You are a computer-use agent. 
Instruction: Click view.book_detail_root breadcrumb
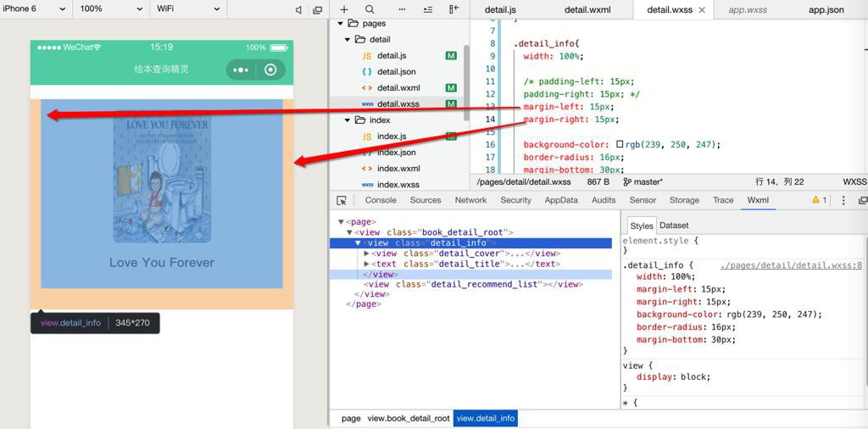click(x=409, y=419)
